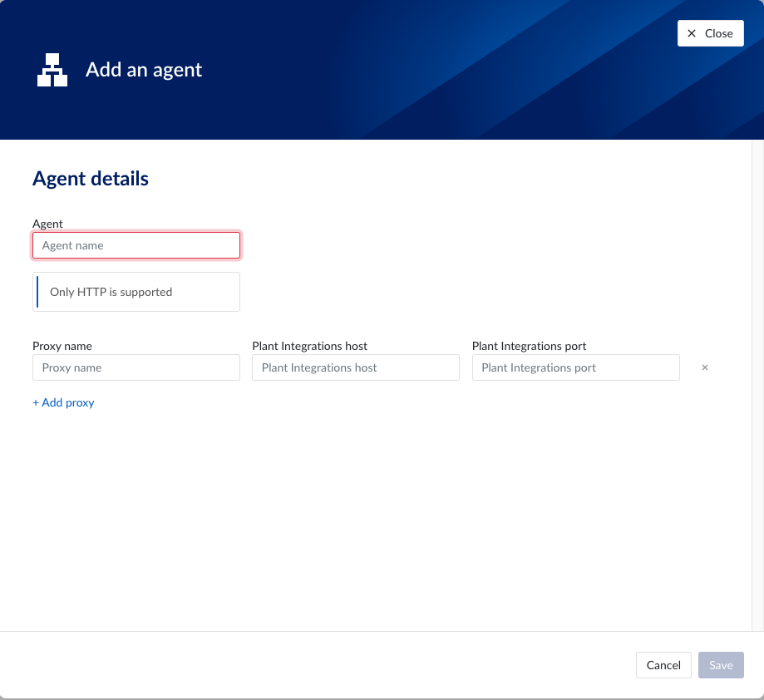Close the Add an agent dialog
The height and width of the screenshot is (700, 764).
(x=710, y=33)
